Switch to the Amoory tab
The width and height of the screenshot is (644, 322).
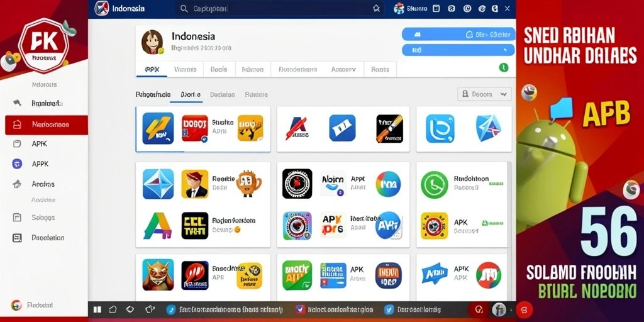344,69
